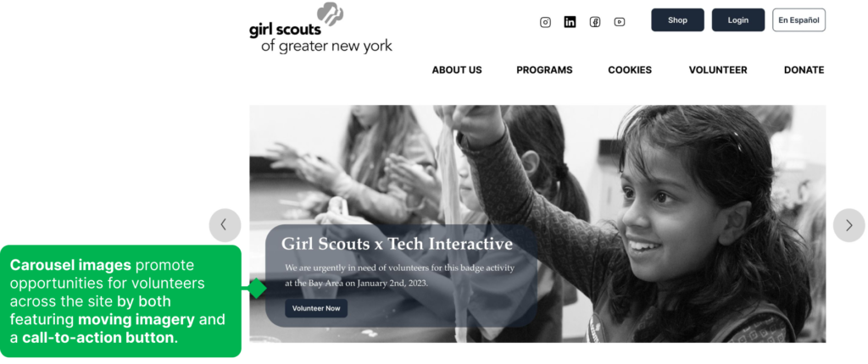Click the Girl Scouts trefoil emblem
The height and width of the screenshot is (364, 868).
[x=330, y=14]
